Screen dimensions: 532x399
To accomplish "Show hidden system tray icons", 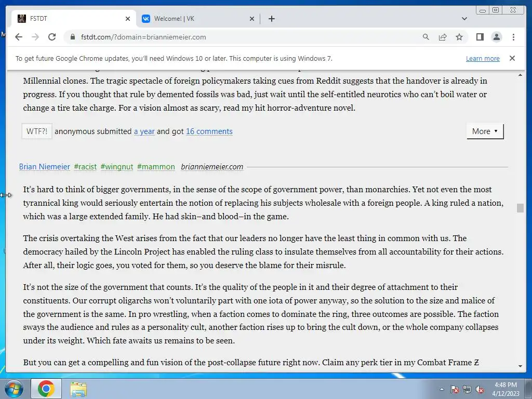I will [442, 389].
